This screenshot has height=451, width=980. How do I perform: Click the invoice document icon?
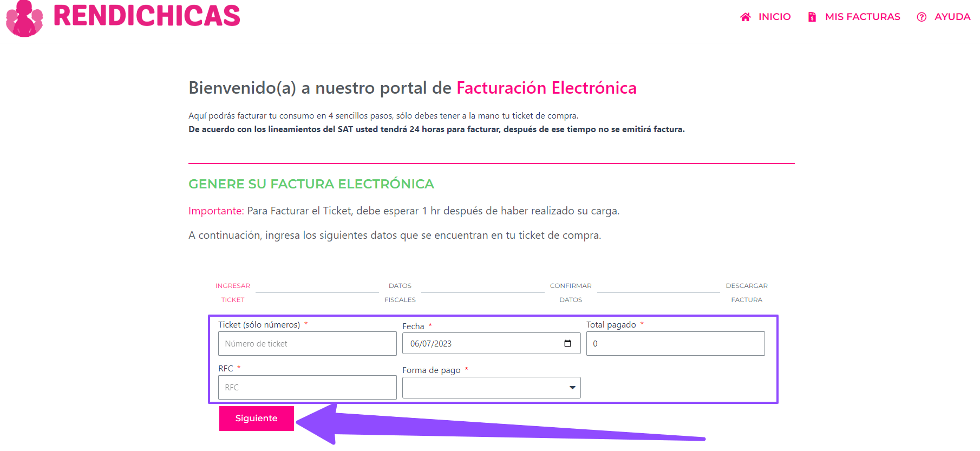click(x=812, y=17)
